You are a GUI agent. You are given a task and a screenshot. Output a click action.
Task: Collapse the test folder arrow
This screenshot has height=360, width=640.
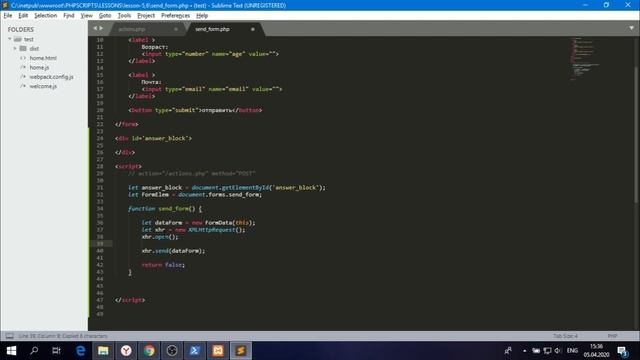(x=10, y=39)
